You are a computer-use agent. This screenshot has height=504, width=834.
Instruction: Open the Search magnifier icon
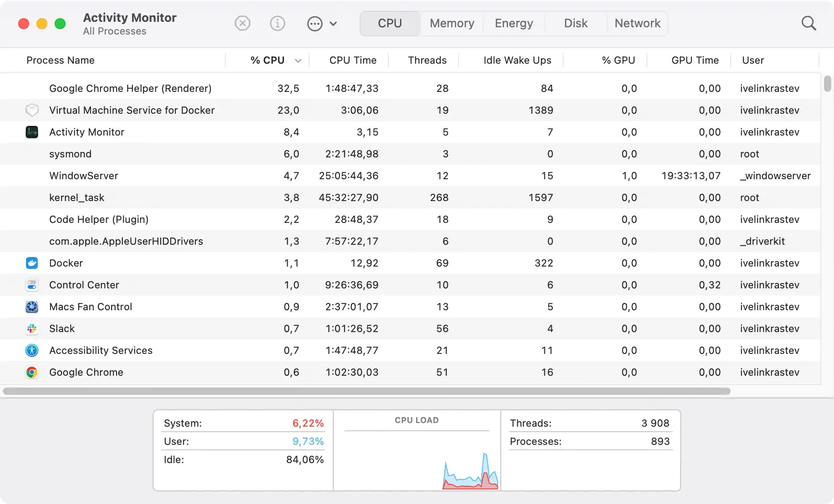click(x=809, y=23)
